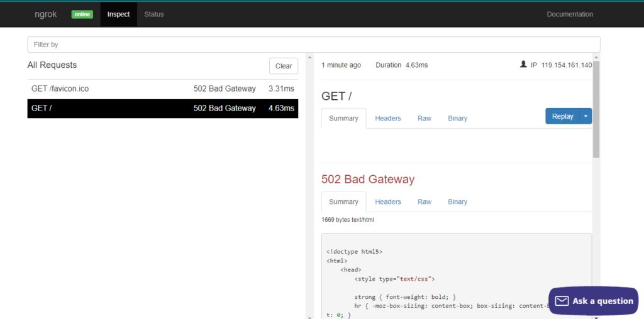Viewport: 644px width, 319px height.
Task: Click the user icon beside IP
Action: 523,65
